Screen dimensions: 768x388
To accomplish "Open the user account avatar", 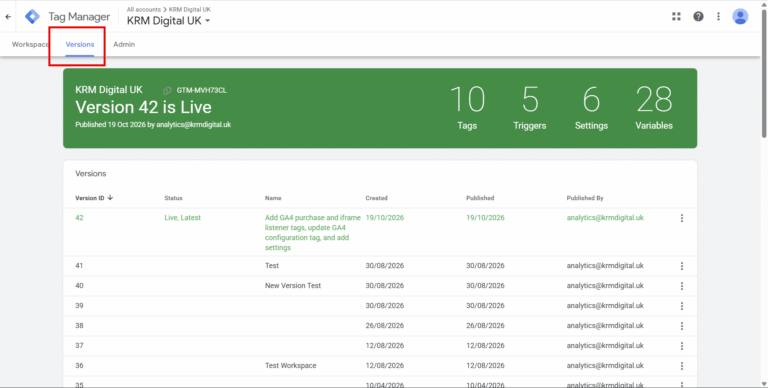I will tap(740, 17).
